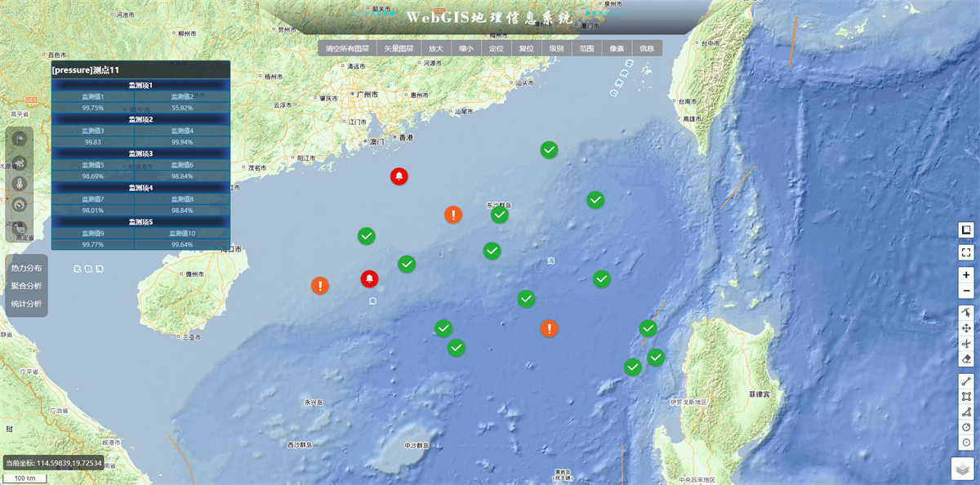980x485 pixels.
Task: Click the 复位 menu item
Action: [526, 48]
